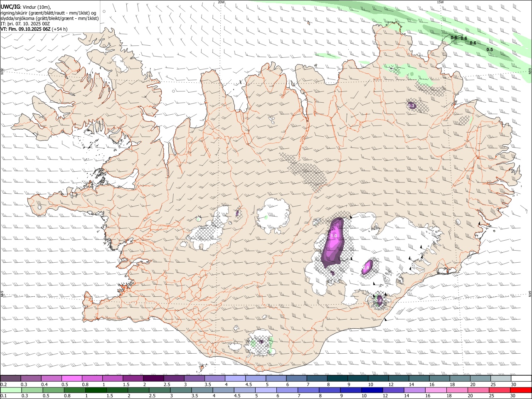Select the darkest purple swatch between 2 and 2.5

pyautogui.click(x=153, y=378)
